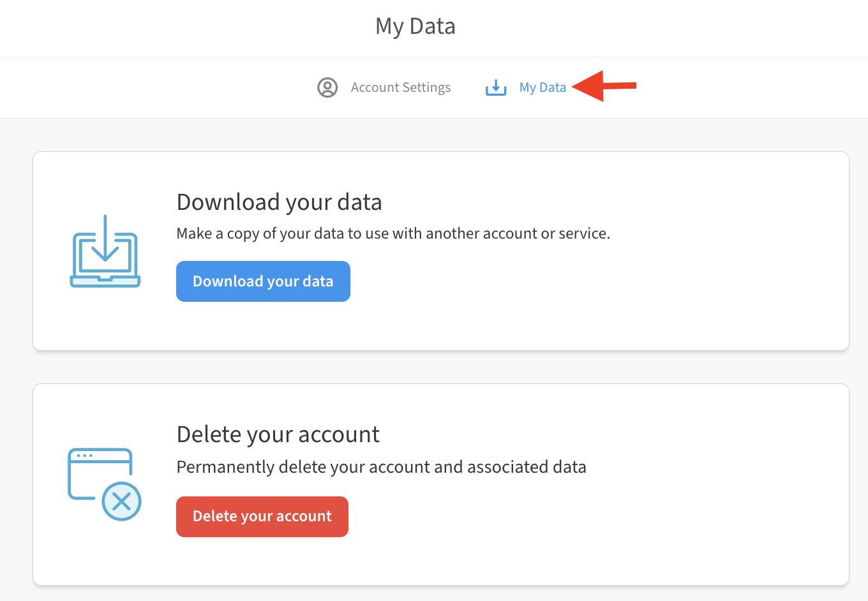Screen dimensions: 868x601
Task: Click the circled X inside the delete icon
Action: click(x=121, y=502)
